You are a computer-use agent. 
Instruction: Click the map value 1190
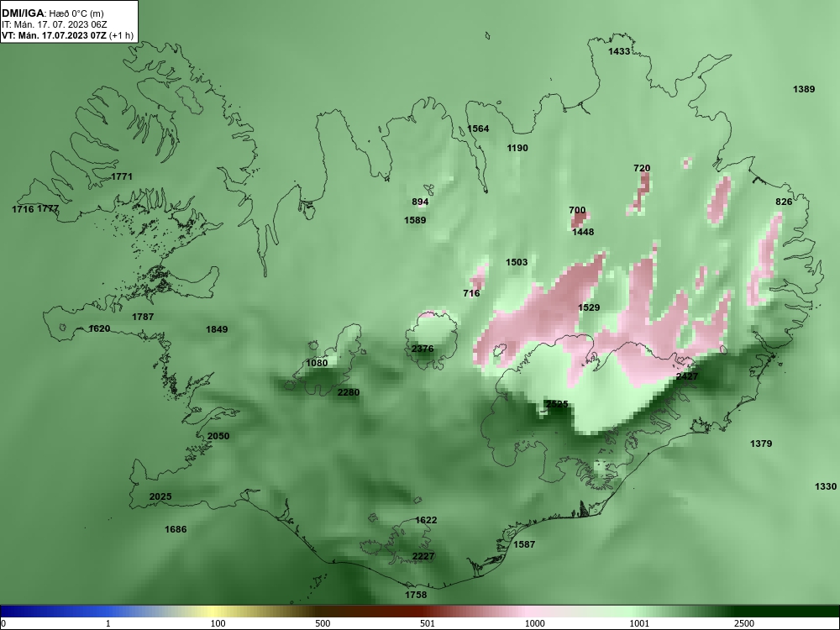517,148
